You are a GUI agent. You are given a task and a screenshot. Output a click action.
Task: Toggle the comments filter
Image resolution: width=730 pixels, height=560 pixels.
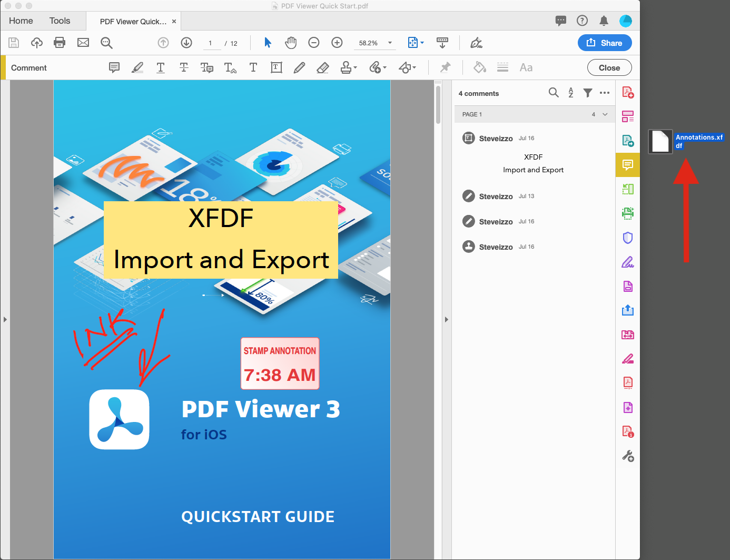588,93
